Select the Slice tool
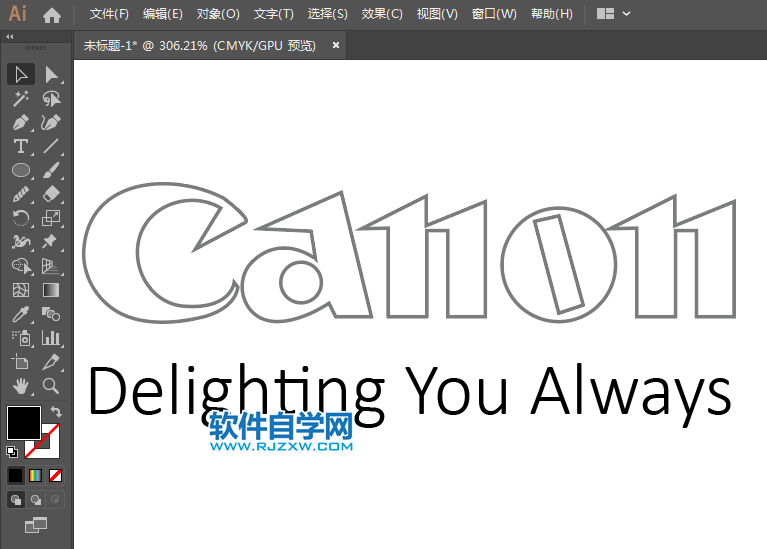The height and width of the screenshot is (549, 767). tap(51, 362)
